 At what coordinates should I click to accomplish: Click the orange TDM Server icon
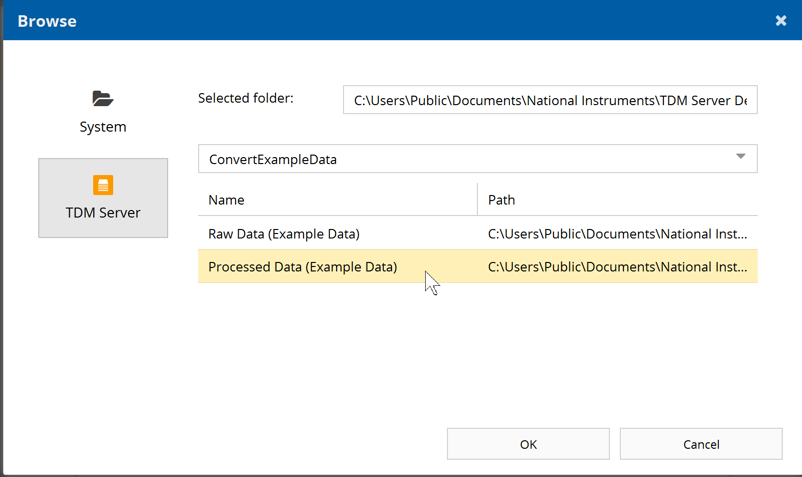tap(103, 185)
